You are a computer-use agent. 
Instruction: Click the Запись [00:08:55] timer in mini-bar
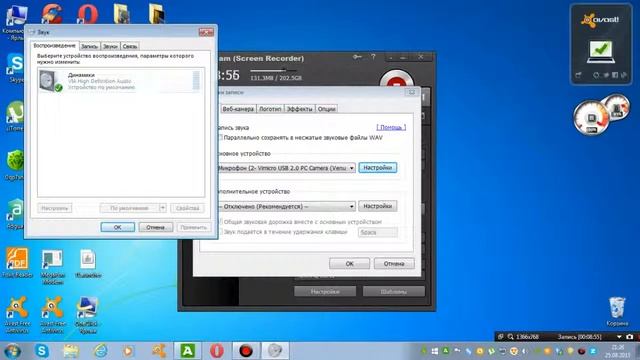[x=580, y=337]
